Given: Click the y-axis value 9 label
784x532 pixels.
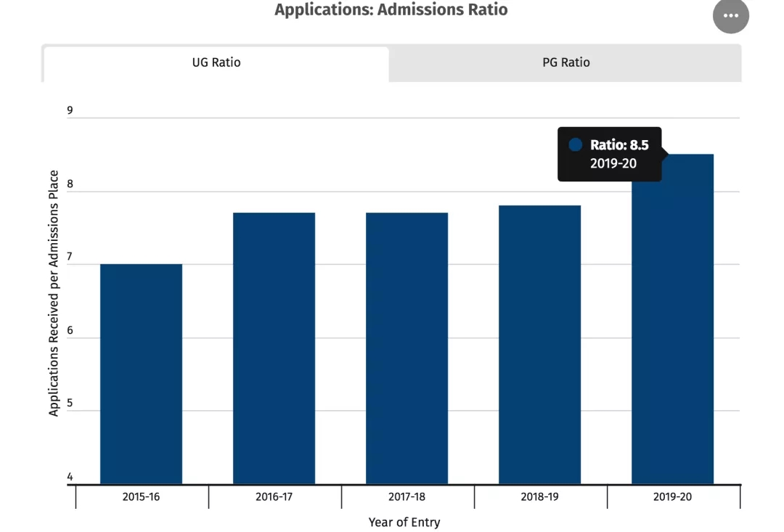Looking at the screenshot, I should point(70,110).
